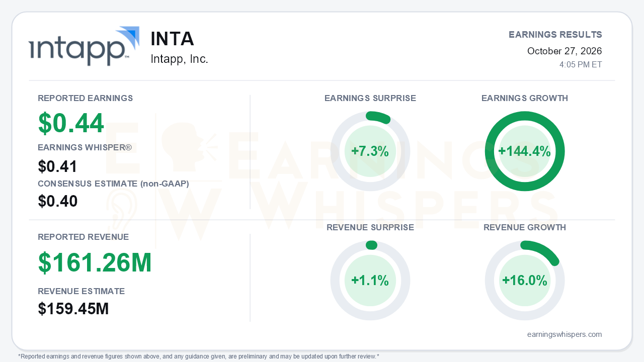Select the INTA ticker symbol
The width and height of the screenshot is (644, 362).
pos(172,39)
